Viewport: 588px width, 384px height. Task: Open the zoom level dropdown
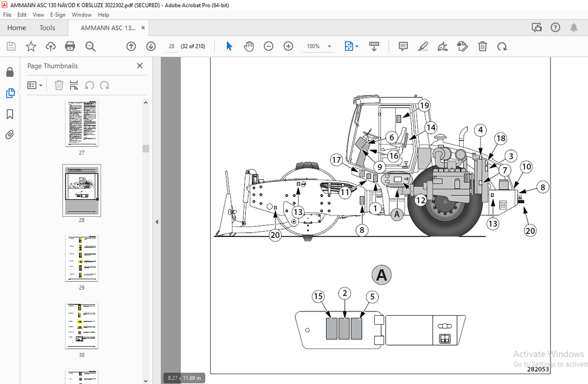(329, 46)
